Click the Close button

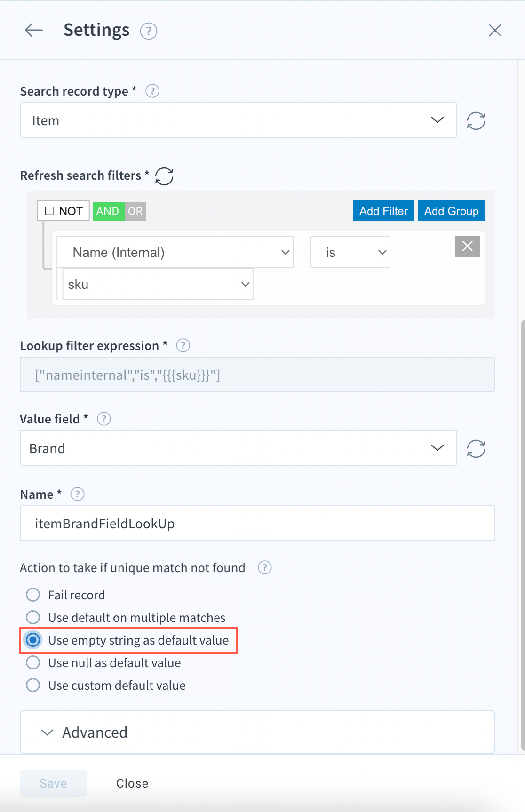(x=132, y=783)
